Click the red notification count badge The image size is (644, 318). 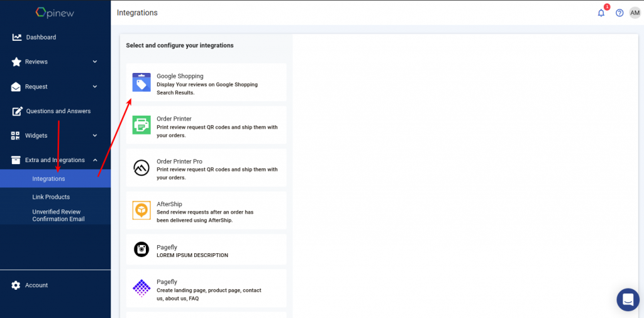pos(607,7)
